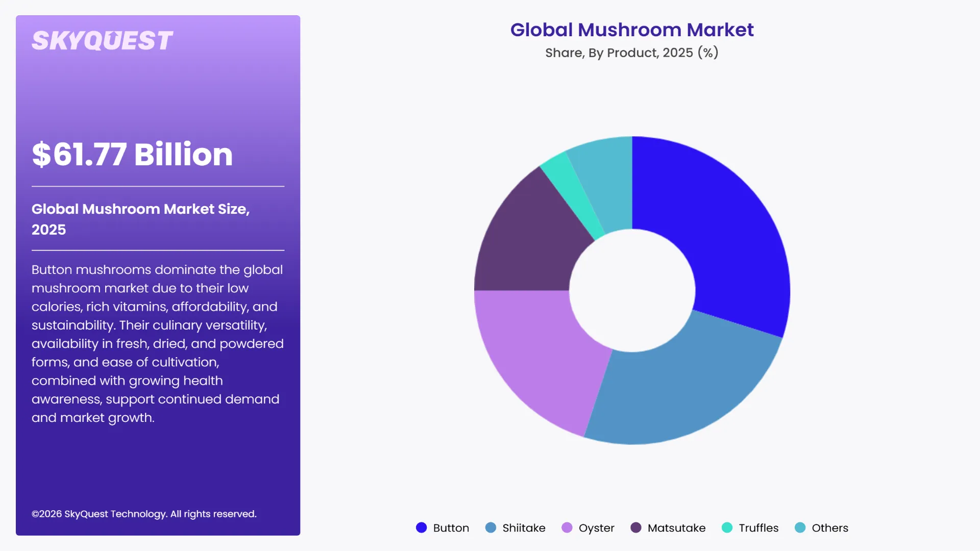Select the Share, By Product subtitle

[632, 53]
